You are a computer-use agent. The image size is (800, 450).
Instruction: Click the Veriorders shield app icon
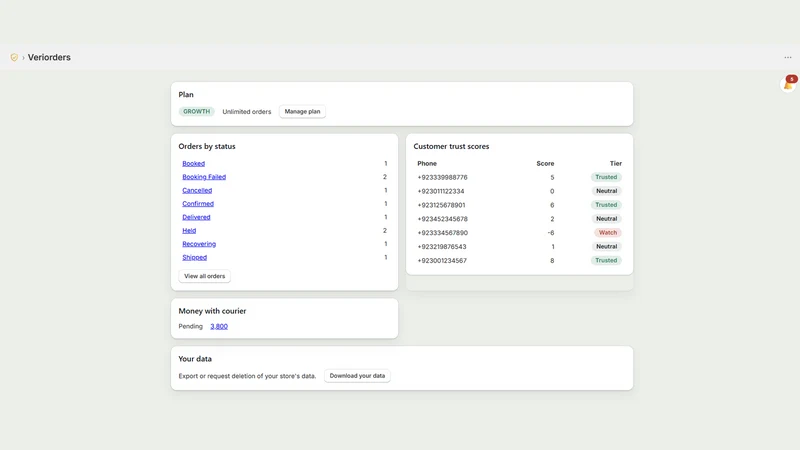click(14, 57)
